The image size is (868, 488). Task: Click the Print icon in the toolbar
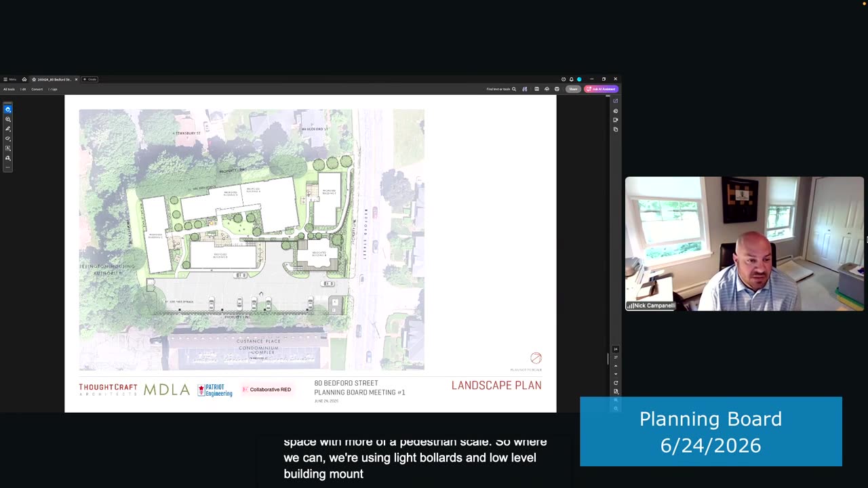point(557,89)
